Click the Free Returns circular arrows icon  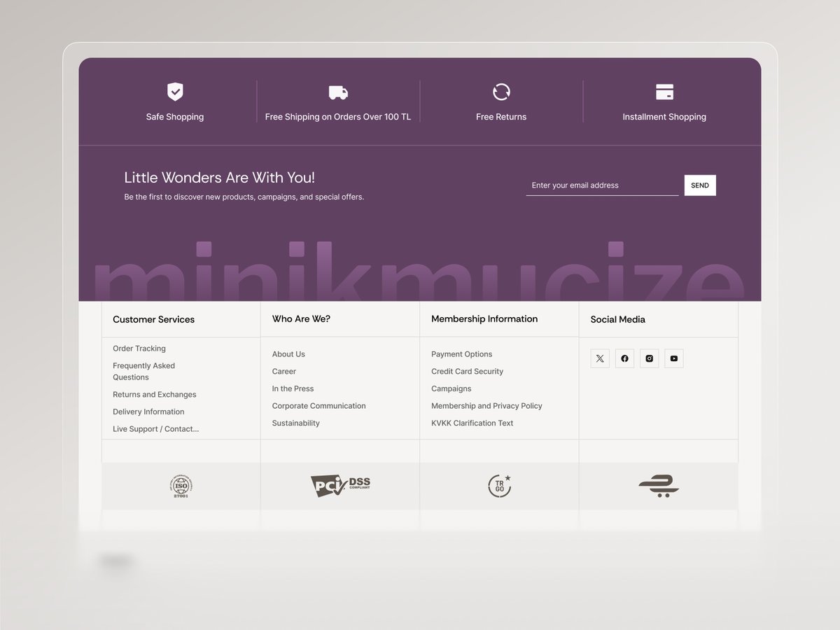[x=501, y=92]
